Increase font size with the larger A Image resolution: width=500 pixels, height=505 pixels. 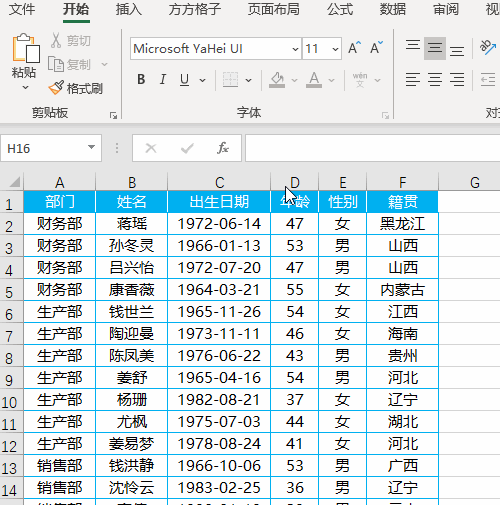[354, 48]
